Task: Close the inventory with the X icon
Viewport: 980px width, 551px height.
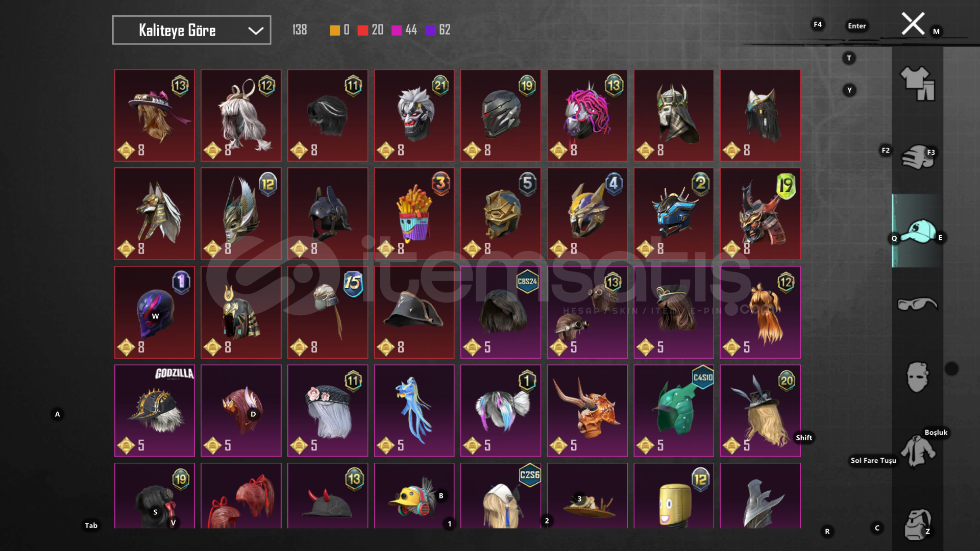Action: click(x=913, y=23)
